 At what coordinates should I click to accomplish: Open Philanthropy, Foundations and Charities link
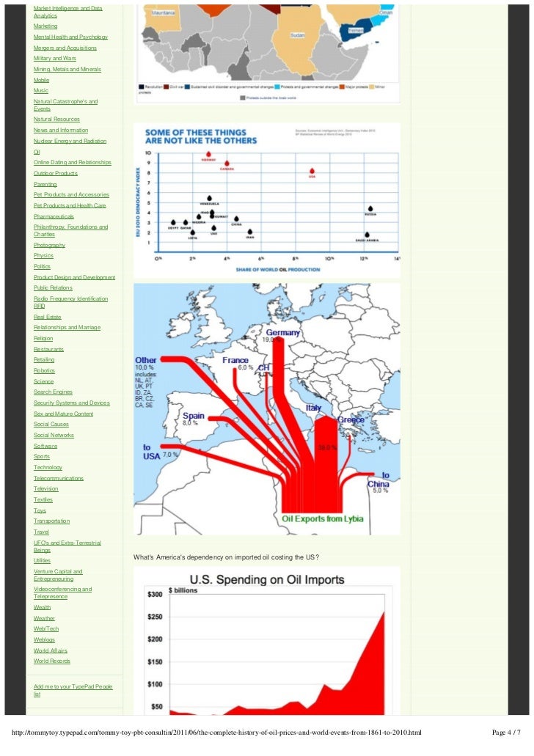pos(70,230)
